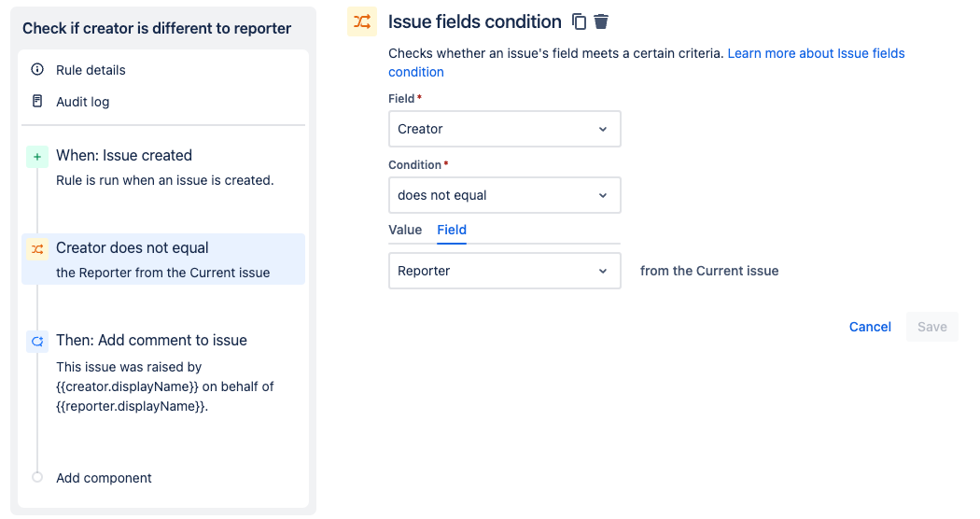Click the Rule details info icon
Viewport: 980px width, 519px height.
pos(37,70)
